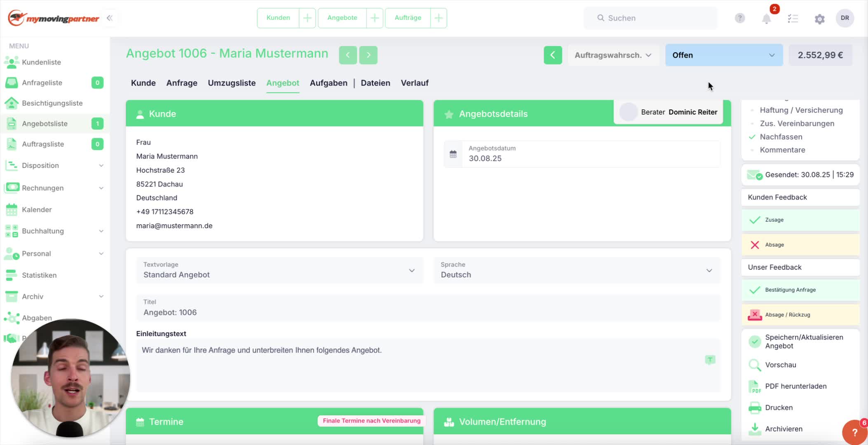Viewport: 868px width, 445px height.
Task: Open the orange help chat bubble
Action: (855, 432)
